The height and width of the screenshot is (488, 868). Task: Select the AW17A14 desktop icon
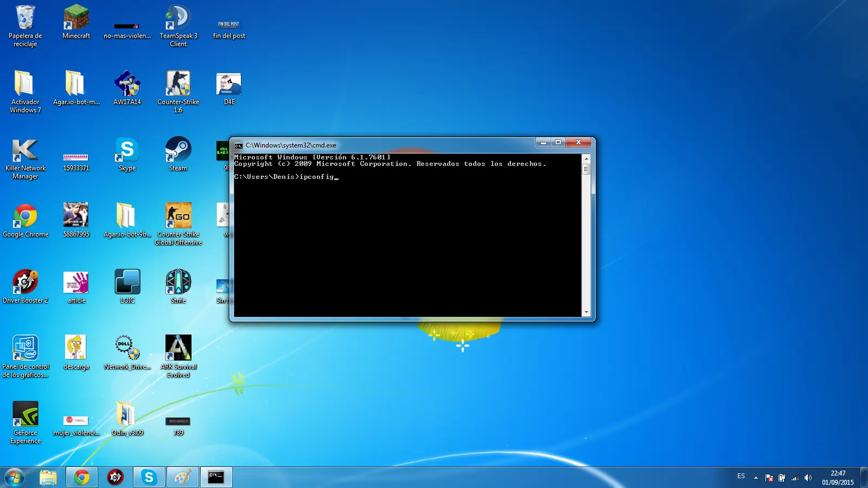click(127, 88)
